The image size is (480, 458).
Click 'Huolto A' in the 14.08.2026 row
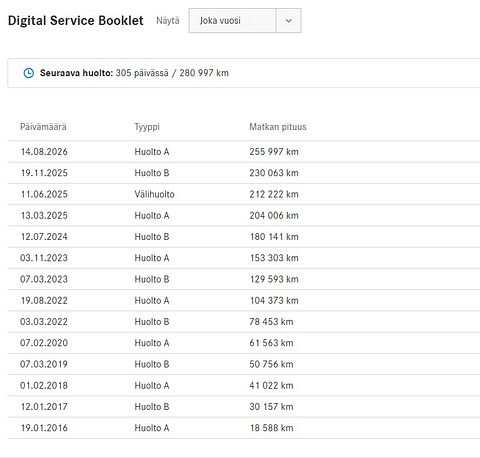point(152,152)
